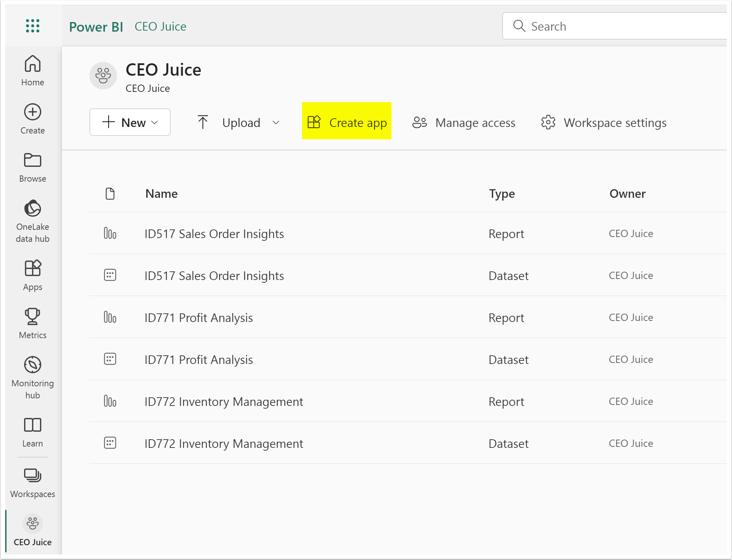Click the ID771 Profit Analysis report icon

pyautogui.click(x=110, y=317)
